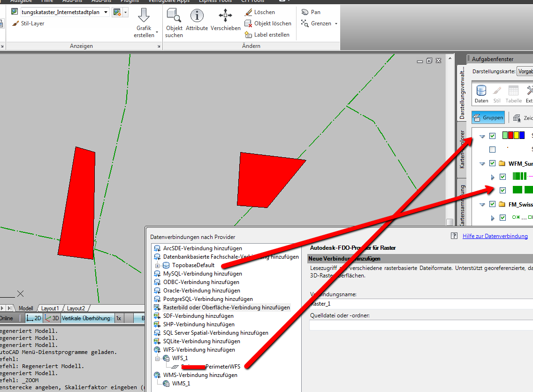Collapse the FM_Swiss layer group

482,204
